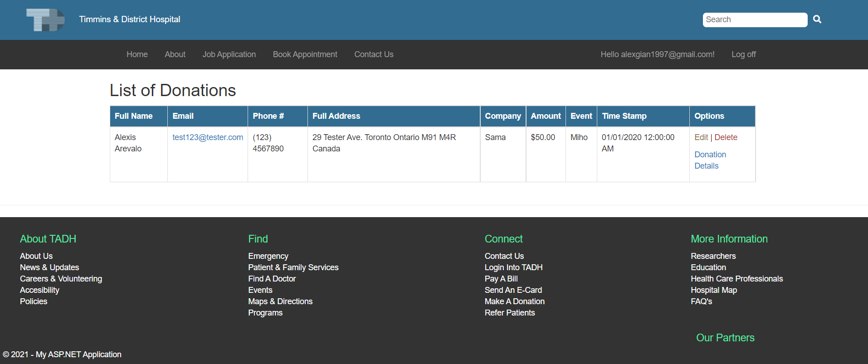The image size is (868, 364).
Task: Go to the Hospital Map link
Action: click(713, 290)
